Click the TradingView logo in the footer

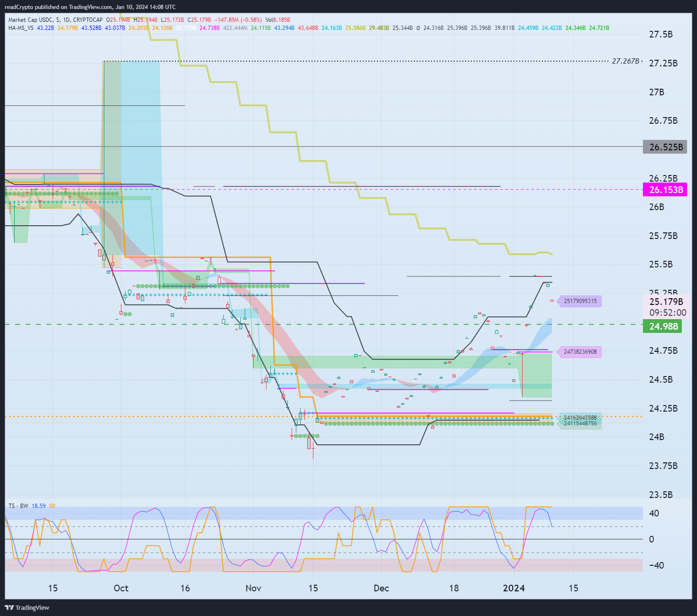(x=27, y=607)
